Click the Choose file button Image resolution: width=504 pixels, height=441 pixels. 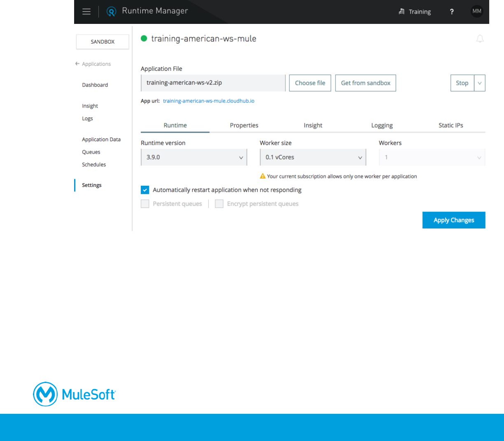click(x=310, y=83)
